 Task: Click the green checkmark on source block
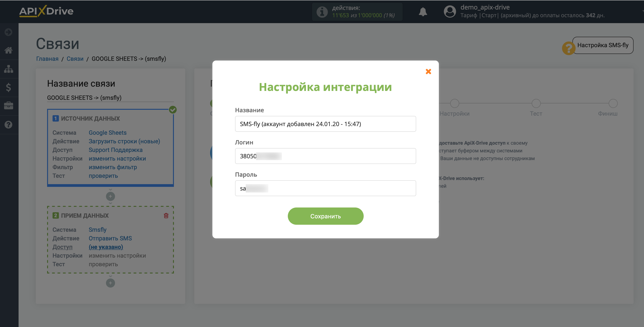pyautogui.click(x=173, y=110)
